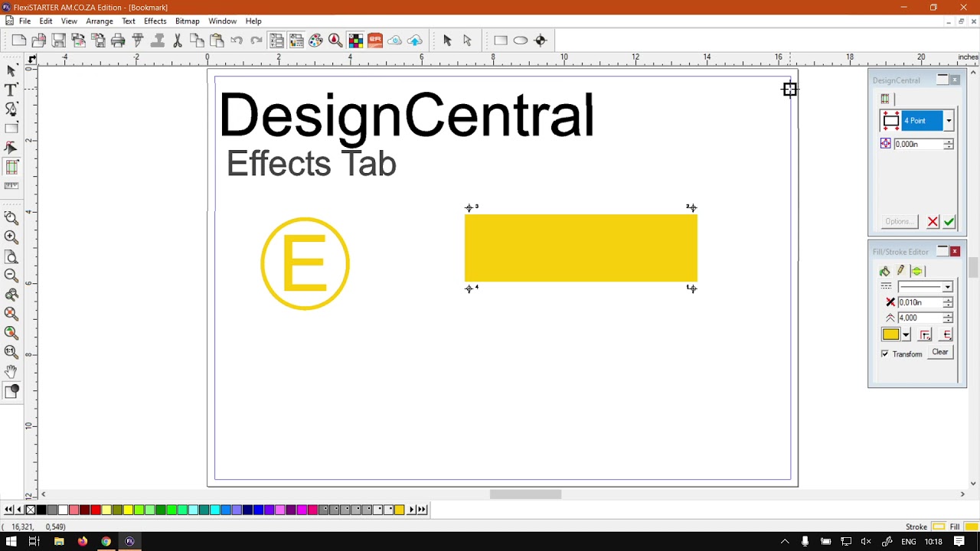
Task: Click the Clear button
Action: pos(940,352)
